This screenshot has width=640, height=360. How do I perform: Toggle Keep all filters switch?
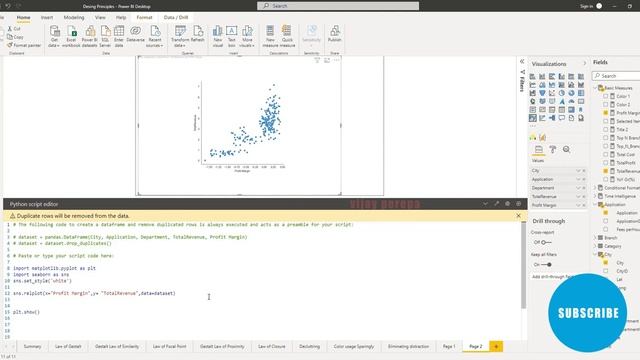pos(547,264)
